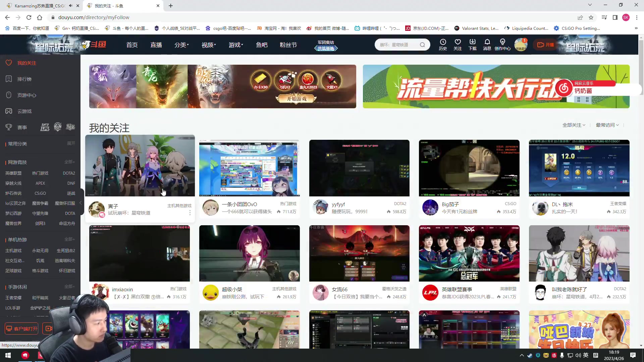Screen dimensions: 644x362
Task: Go to 直播 tab
Action: tap(156, 45)
